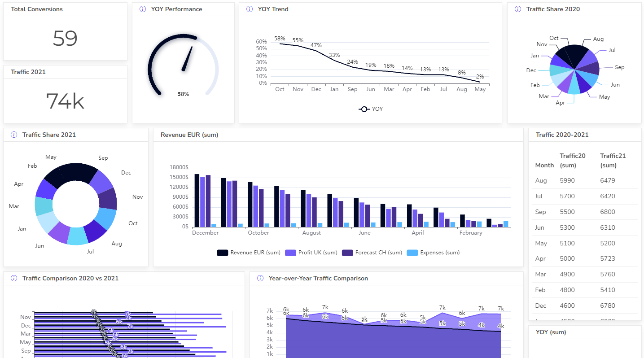Select the Dec label in Traffic Share 2021 donut
This screenshot has width=644, height=358.
coord(126,173)
